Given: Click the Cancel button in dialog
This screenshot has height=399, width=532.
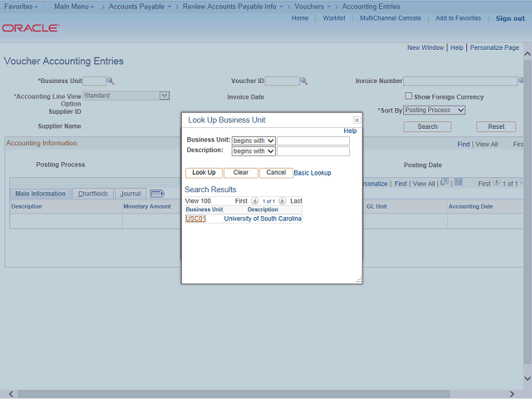Looking at the screenshot, I should 276,173.
